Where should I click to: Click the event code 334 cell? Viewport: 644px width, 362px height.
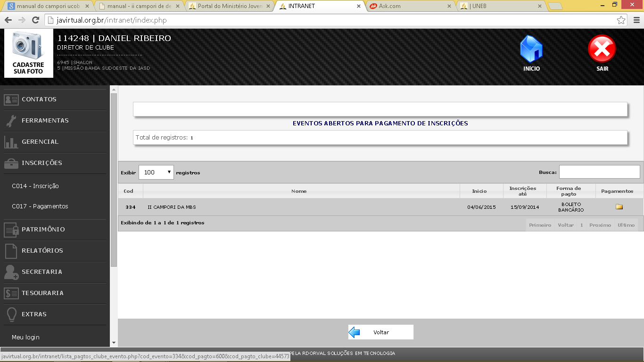click(131, 207)
